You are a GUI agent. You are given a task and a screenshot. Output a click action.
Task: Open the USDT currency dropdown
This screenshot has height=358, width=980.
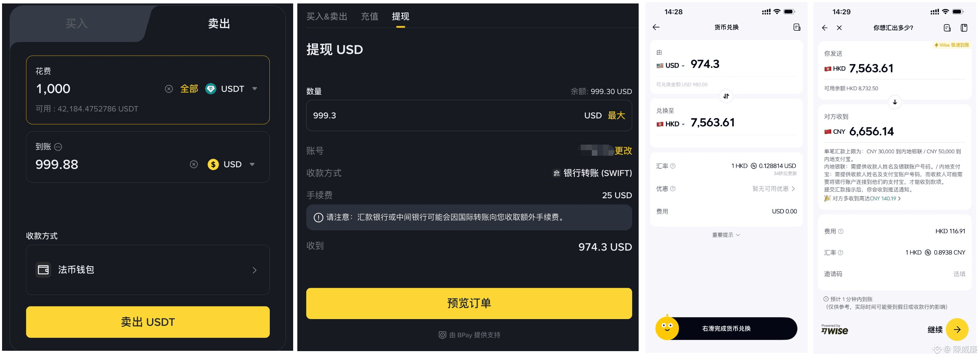(x=254, y=89)
